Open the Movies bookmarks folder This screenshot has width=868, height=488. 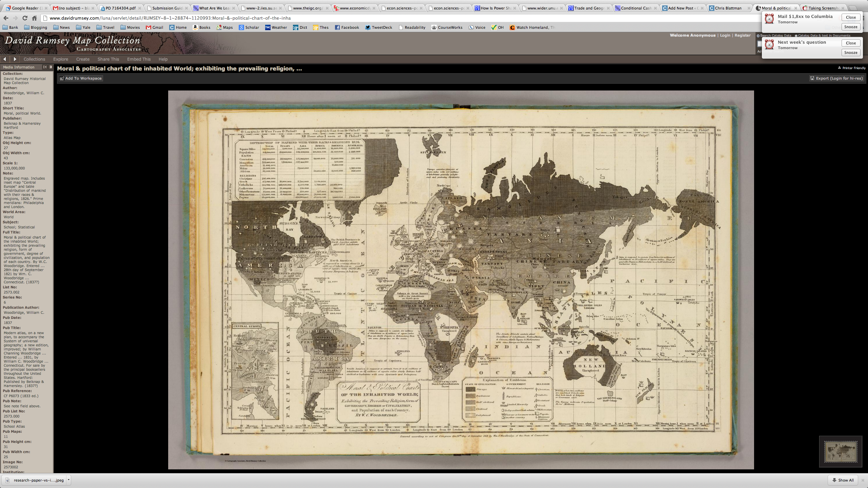click(130, 27)
